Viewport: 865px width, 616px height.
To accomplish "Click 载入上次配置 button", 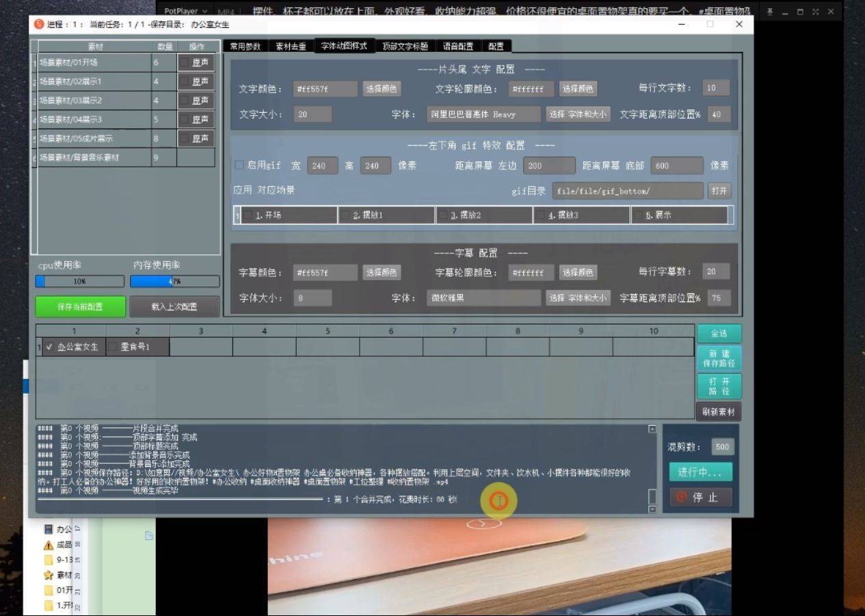I will (x=174, y=306).
